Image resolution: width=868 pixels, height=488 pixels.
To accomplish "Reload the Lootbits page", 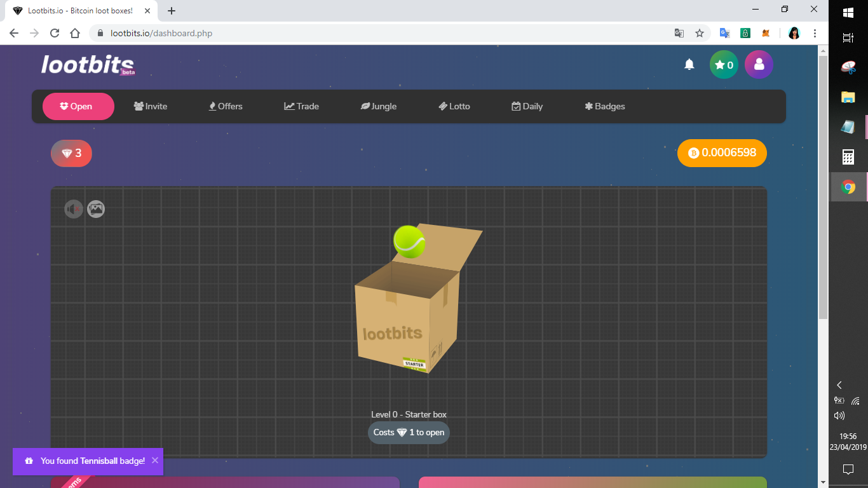I will tap(55, 33).
